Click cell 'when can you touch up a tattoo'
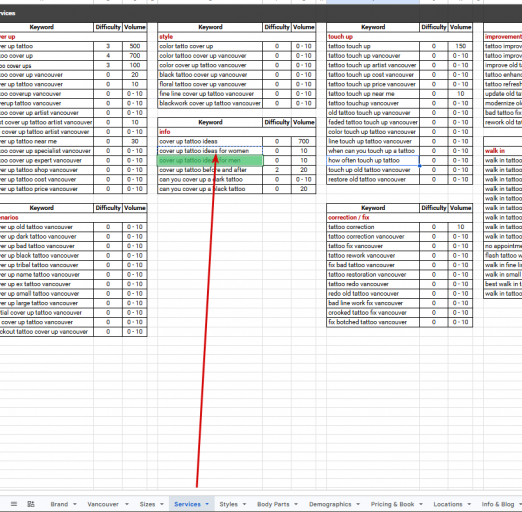The height and width of the screenshot is (512, 522). tap(373, 151)
